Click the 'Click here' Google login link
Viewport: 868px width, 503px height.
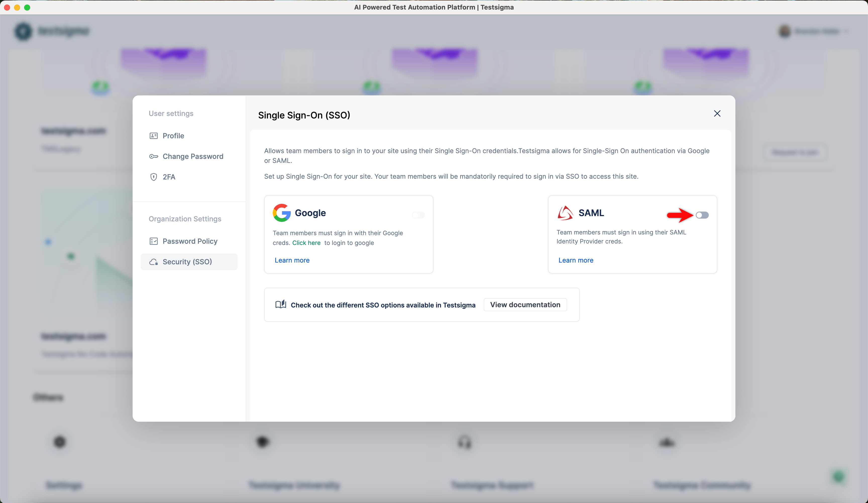coord(306,243)
